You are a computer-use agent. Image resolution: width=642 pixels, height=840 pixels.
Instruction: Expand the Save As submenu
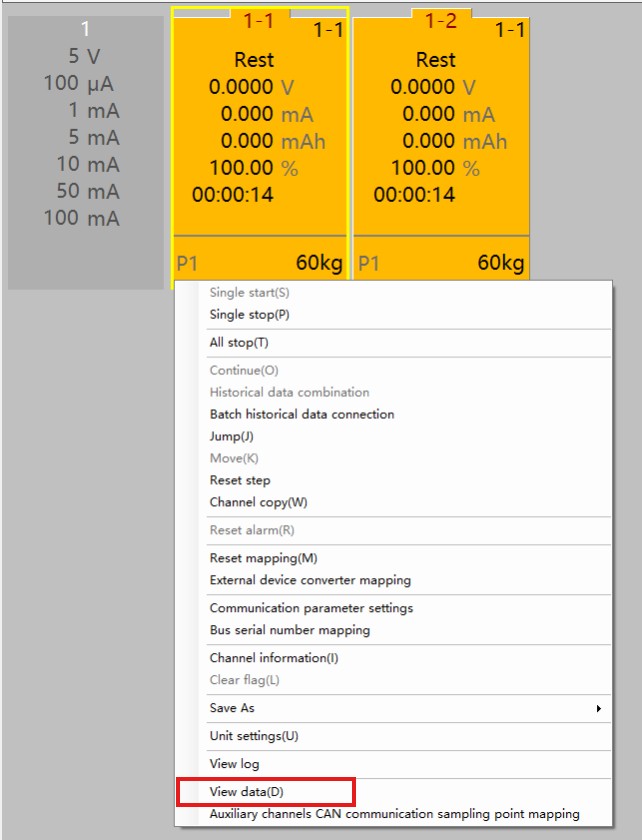coord(232,708)
